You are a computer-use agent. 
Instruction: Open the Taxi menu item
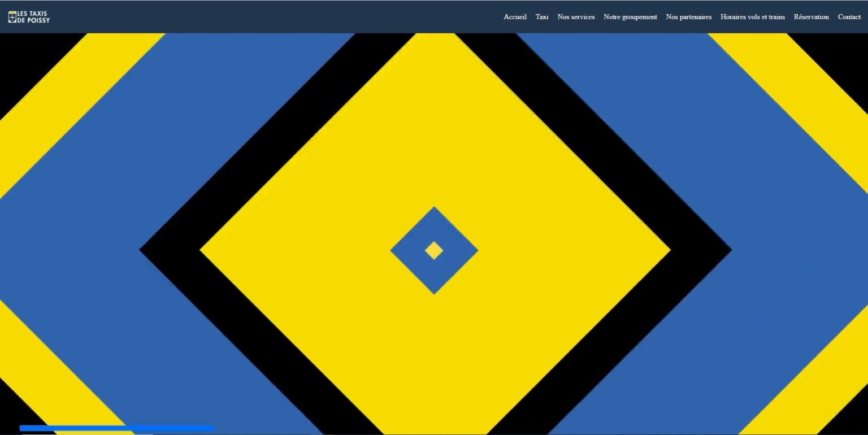tap(542, 17)
